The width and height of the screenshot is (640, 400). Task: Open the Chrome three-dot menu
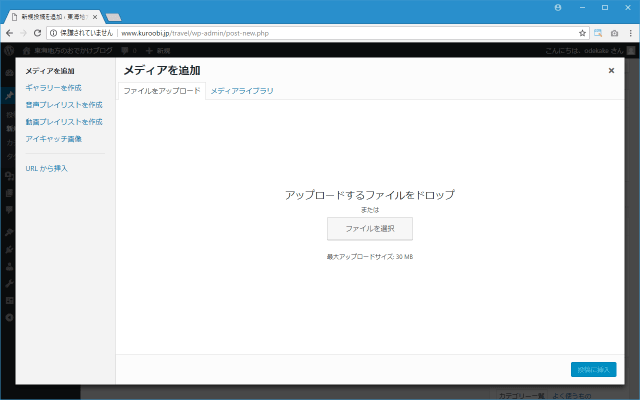coord(629,33)
